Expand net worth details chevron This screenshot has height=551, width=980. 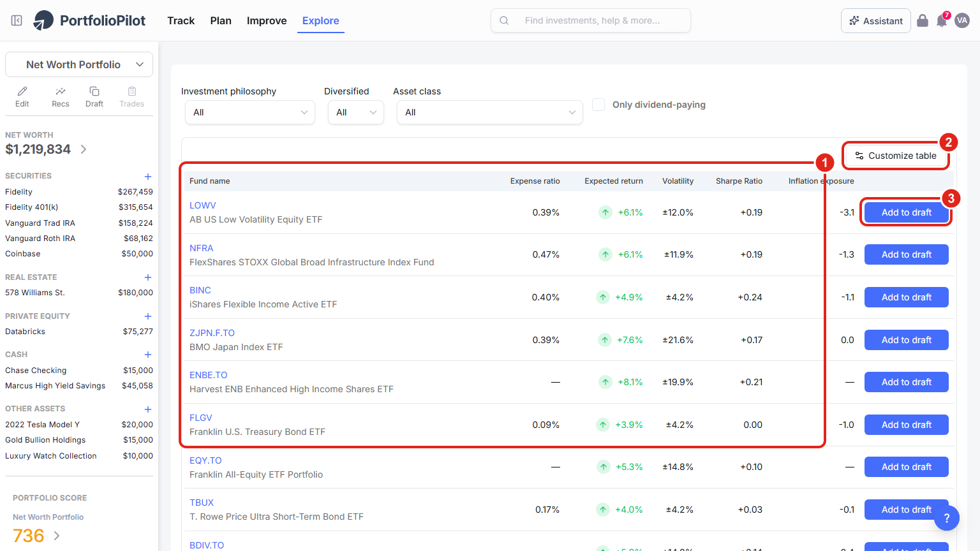84,149
